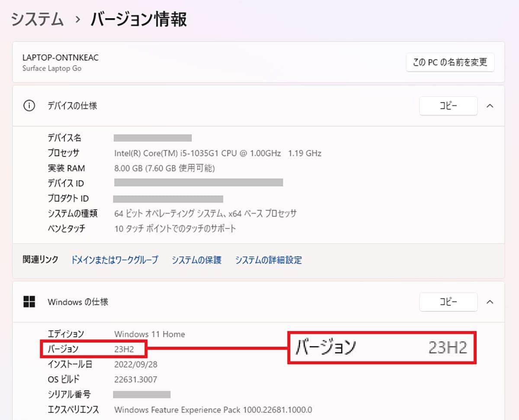Viewport: 519px width, 420px height.
Task: Copy the device specifications with コピー
Action: [448, 106]
